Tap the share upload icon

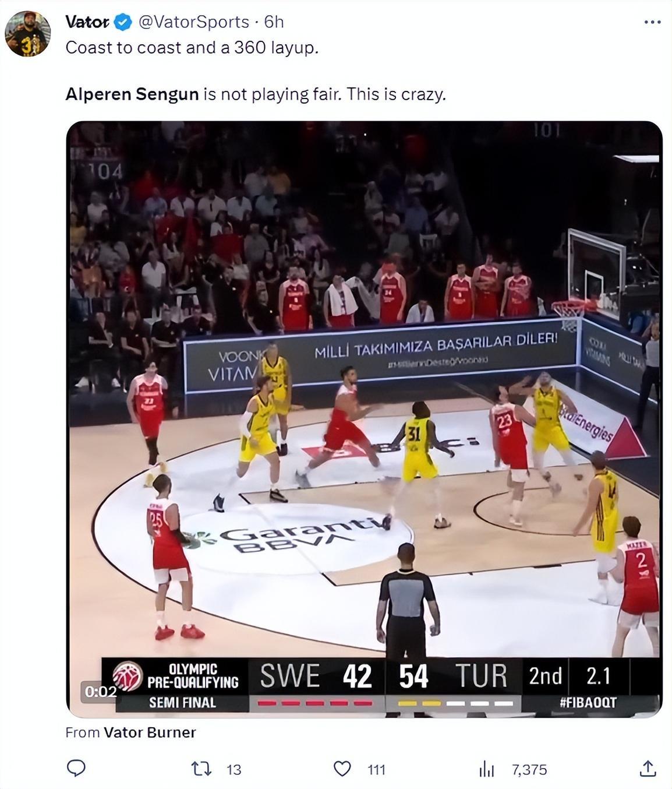[x=648, y=769]
